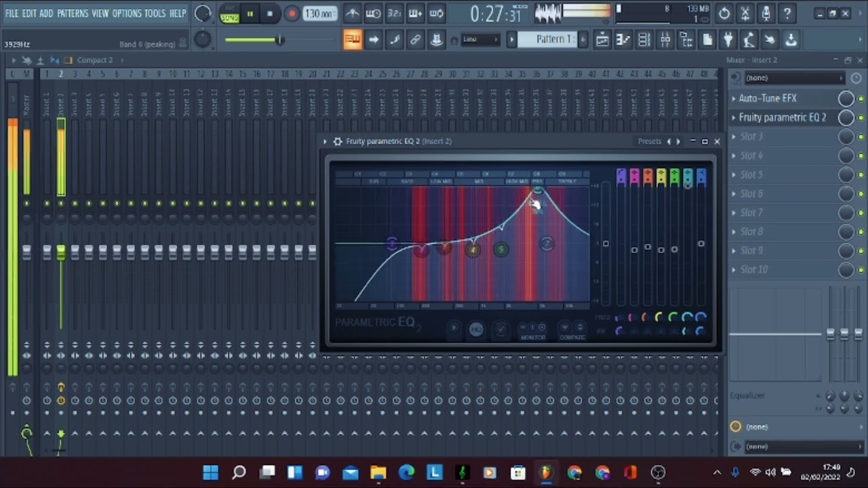868x488 pixels.
Task: Click the arrow tool next to draw mode
Action: (374, 40)
